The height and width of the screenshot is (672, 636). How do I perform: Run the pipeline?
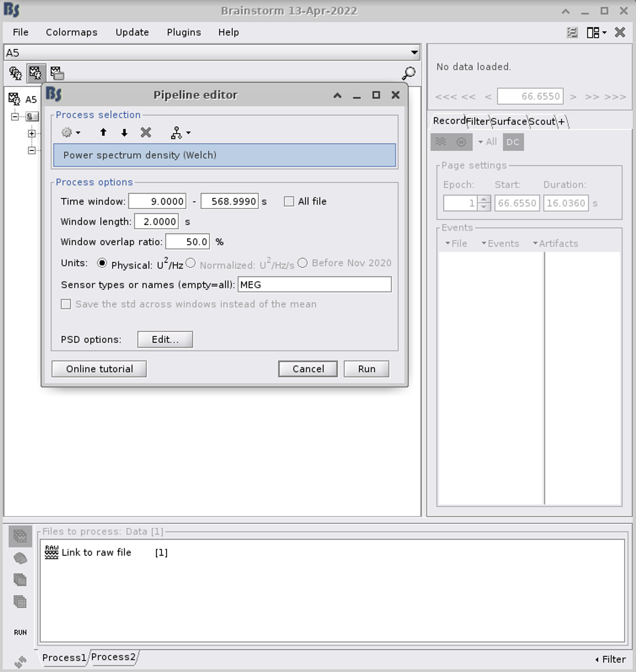point(366,369)
